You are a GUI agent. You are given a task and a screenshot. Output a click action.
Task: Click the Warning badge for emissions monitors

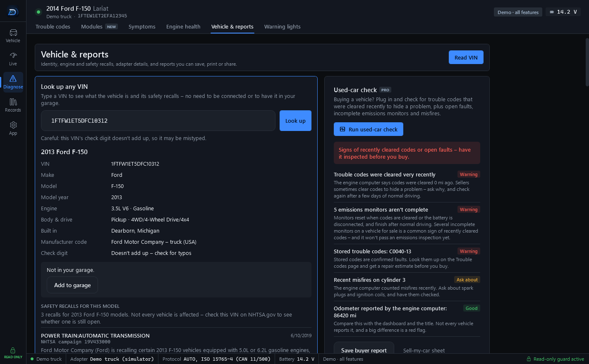[x=469, y=209]
